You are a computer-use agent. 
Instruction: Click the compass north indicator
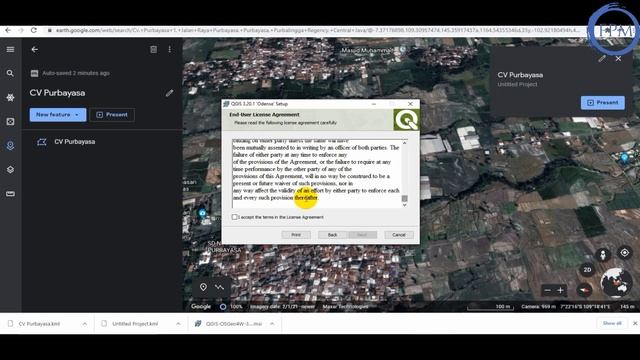point(584,290)
